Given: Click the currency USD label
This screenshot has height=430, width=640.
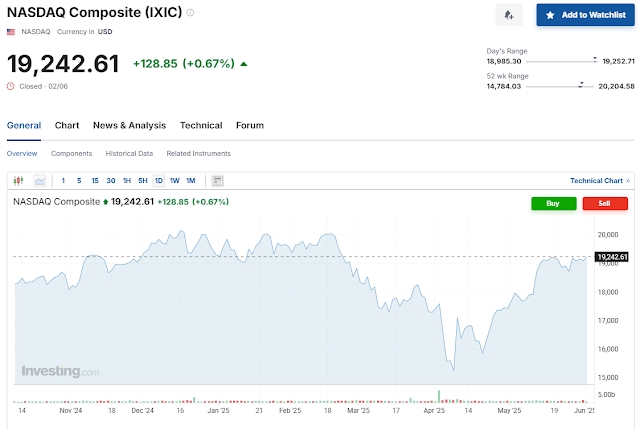Looking at the screenshot, I should [105, 32].
